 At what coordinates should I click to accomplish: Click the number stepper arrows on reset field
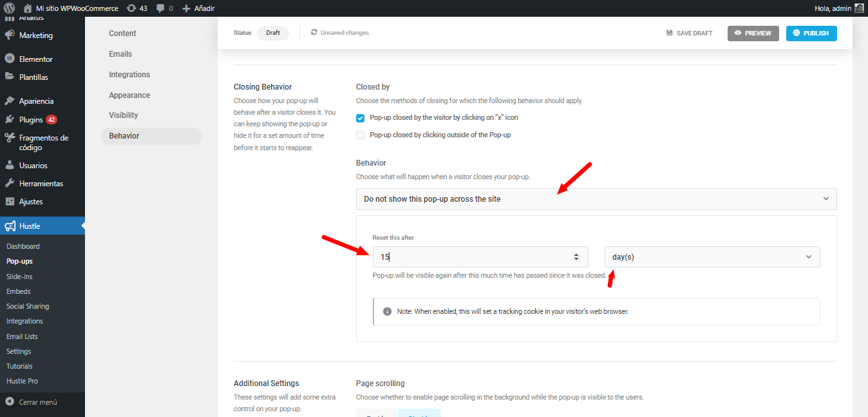(x=576, y=257)
